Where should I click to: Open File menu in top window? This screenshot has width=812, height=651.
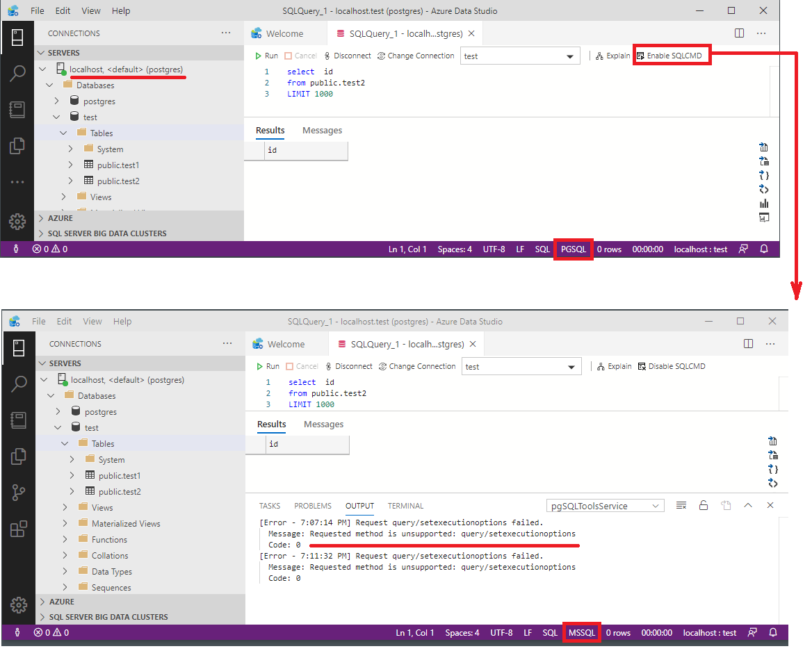[38, 11]
